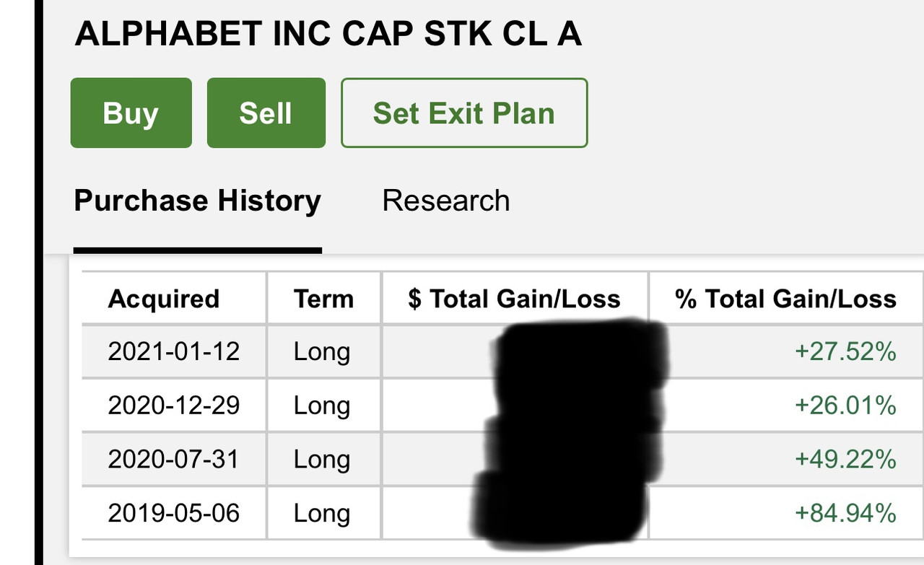The image size is (924, 565).
Task: Select the 2021-01-12 acquired date
Action: 173,351
